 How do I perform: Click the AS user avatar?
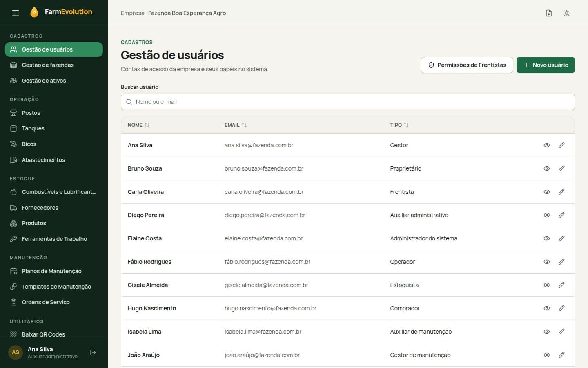tap(16, 352)
